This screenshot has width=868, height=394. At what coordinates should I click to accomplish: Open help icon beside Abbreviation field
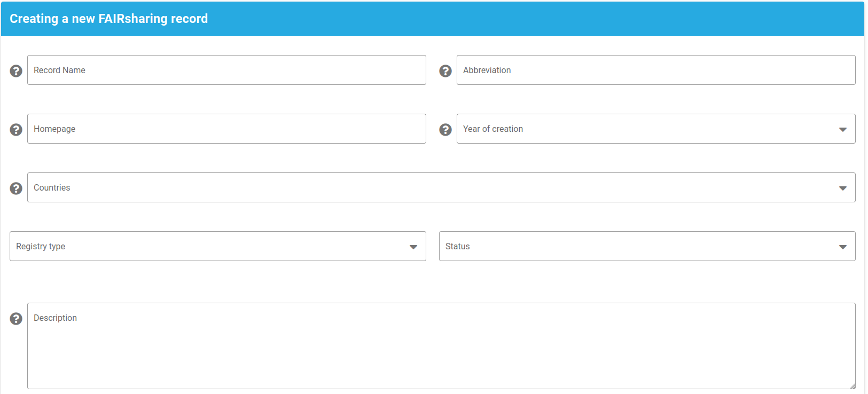(x=445, y=71)
